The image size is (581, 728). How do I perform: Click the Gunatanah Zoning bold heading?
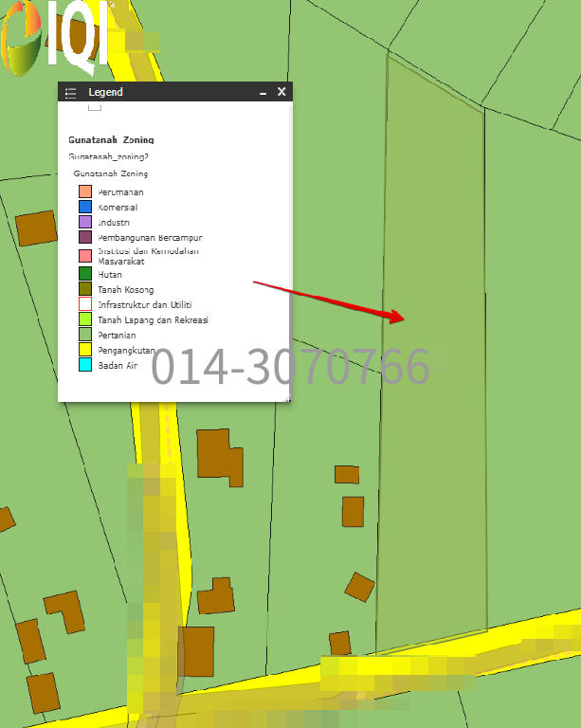(x=111, y=140)
